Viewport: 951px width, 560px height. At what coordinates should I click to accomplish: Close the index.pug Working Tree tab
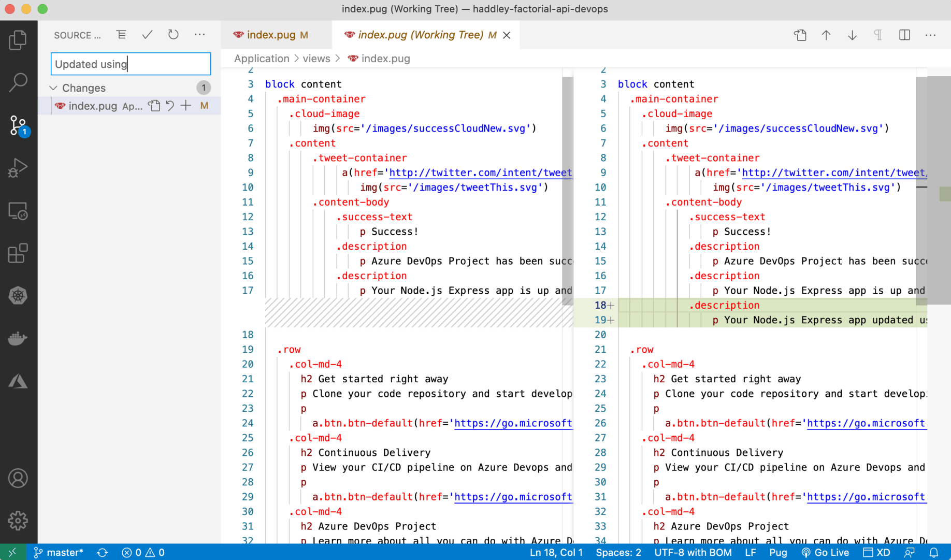(507, 35)
